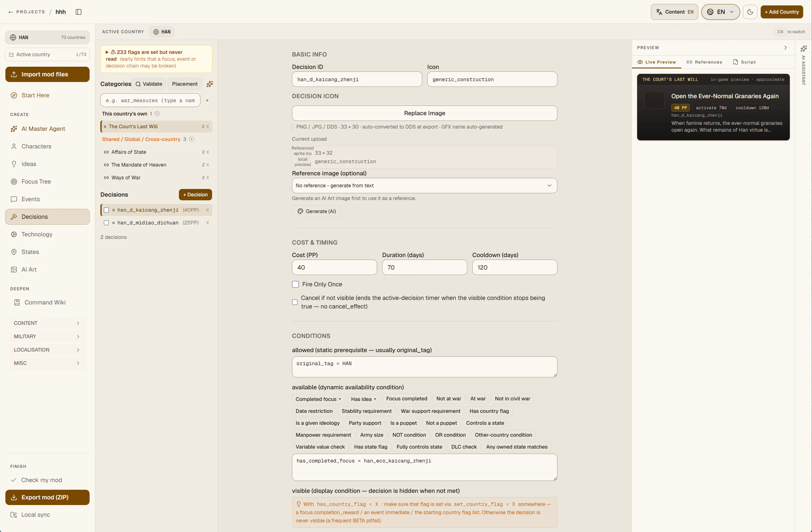Switch to dark mode with moon icon

(x=750, y=12)
